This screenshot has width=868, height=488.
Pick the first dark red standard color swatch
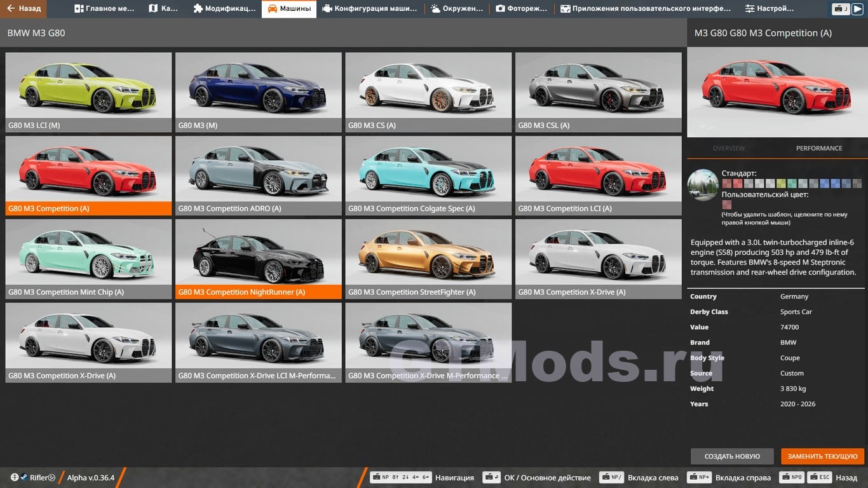[x=727, y=184]
